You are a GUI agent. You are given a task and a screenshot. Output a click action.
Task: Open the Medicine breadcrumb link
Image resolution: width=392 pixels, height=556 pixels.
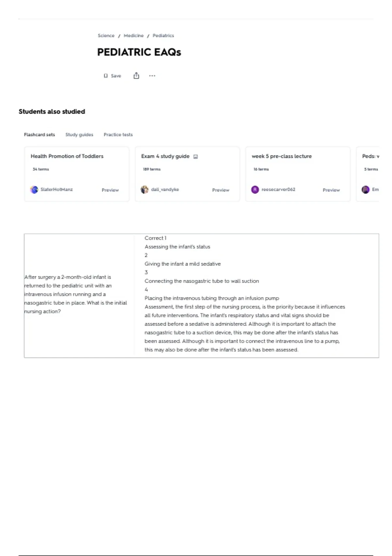pyautogui.click(x=134, y=36)
